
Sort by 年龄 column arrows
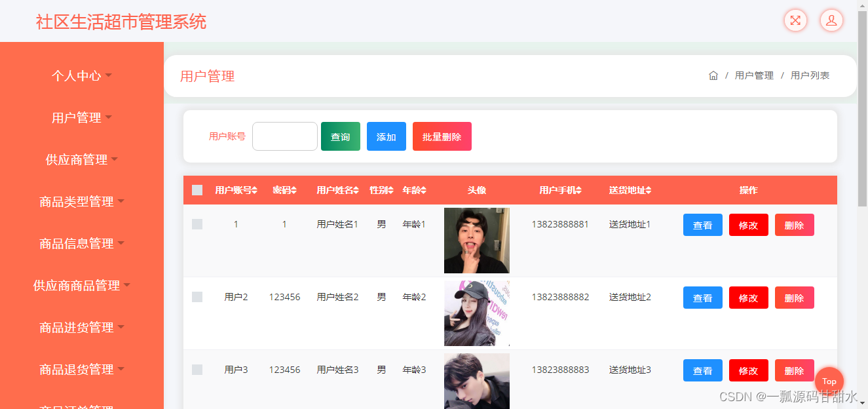[x=423, y=190]
